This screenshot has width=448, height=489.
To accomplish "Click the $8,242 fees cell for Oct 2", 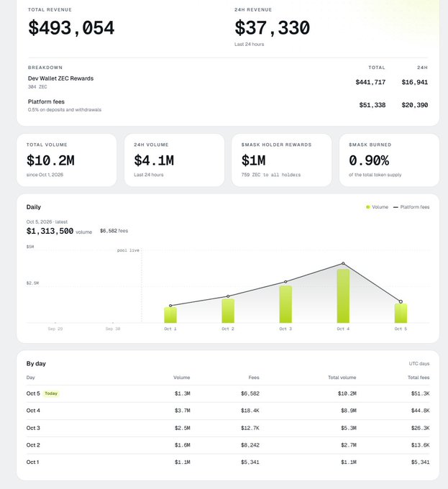I will 250,445.
